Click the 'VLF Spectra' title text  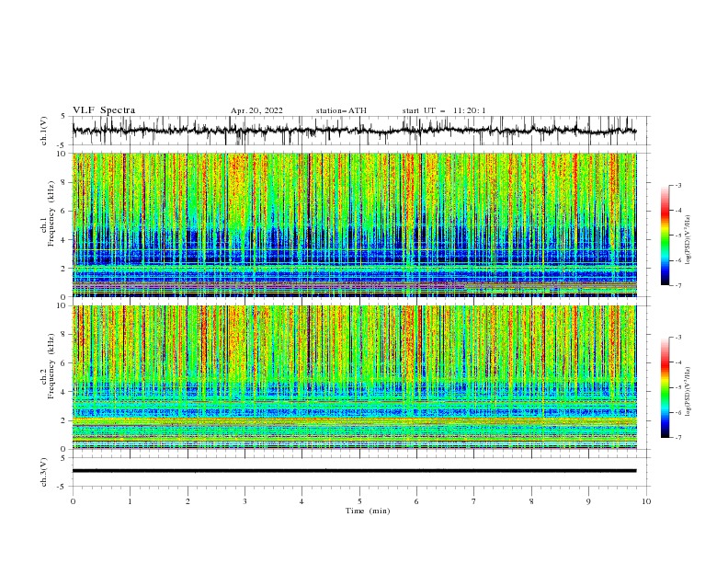click(104, 110)
